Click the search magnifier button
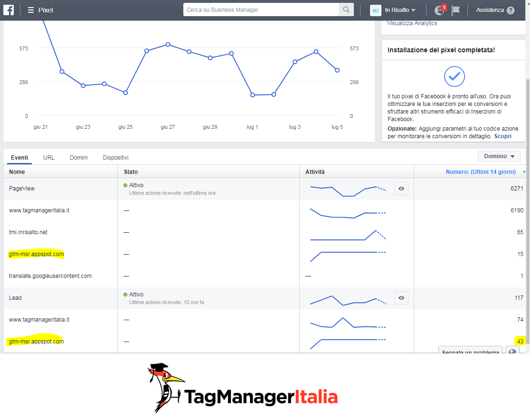The width and height of the screenshot is (532, 419). pos(346,10)
